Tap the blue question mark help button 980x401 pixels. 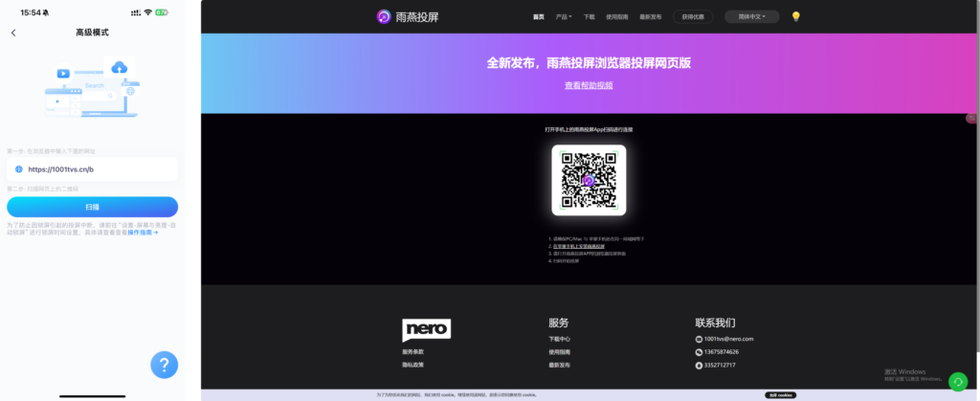[x=165, y=365]
